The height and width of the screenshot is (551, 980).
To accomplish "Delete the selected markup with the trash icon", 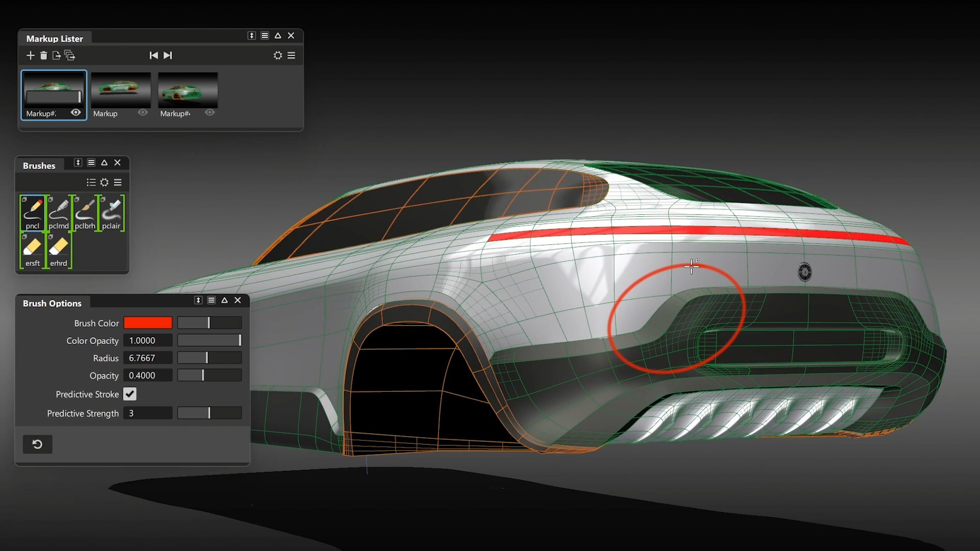I will pos(43,55).
